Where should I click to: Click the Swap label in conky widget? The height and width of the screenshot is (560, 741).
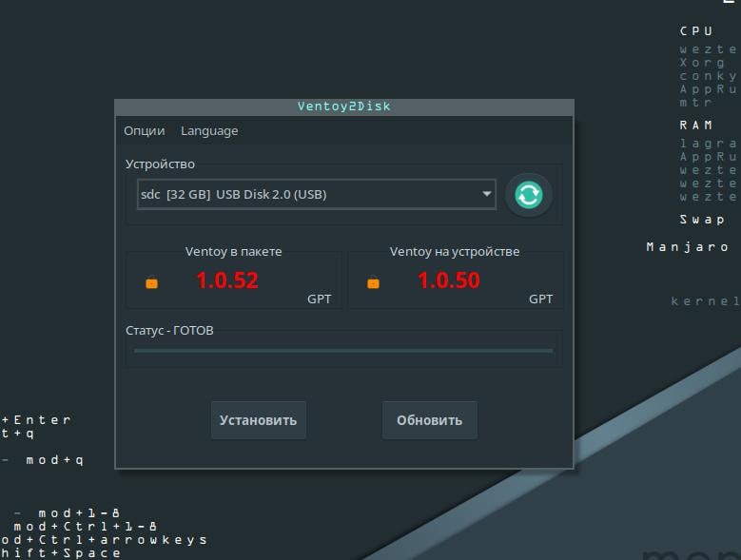[x=702, y=220]
